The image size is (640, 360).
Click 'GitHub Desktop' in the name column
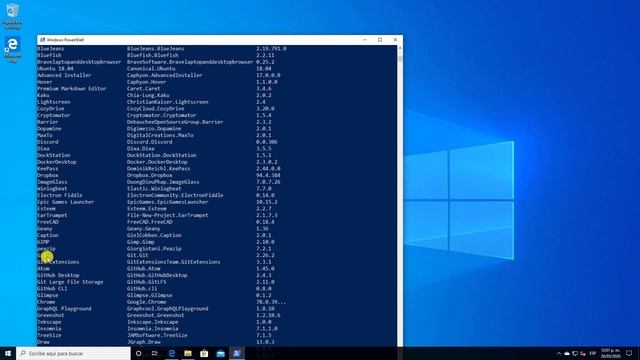(x=58, y=276)
